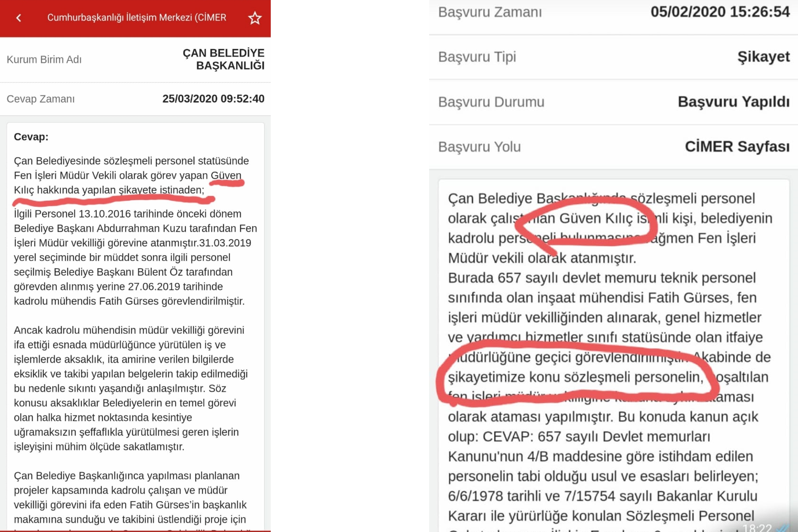Select the line 'Çan Belediyesinde sözleşmeli personel statüsünde'
This screenshot has height=532, width=798.
[131, 161]
